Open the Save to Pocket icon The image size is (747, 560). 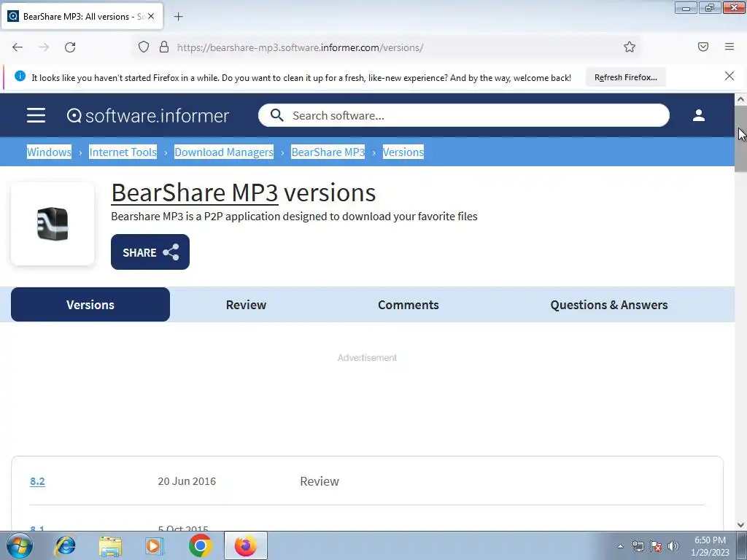[703, 47]
